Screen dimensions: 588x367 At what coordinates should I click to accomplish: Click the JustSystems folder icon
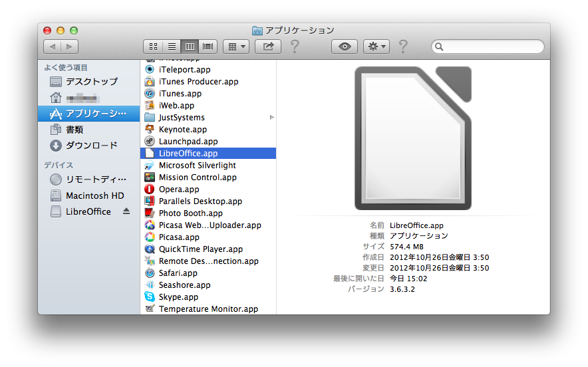click(x=150, y=117)
